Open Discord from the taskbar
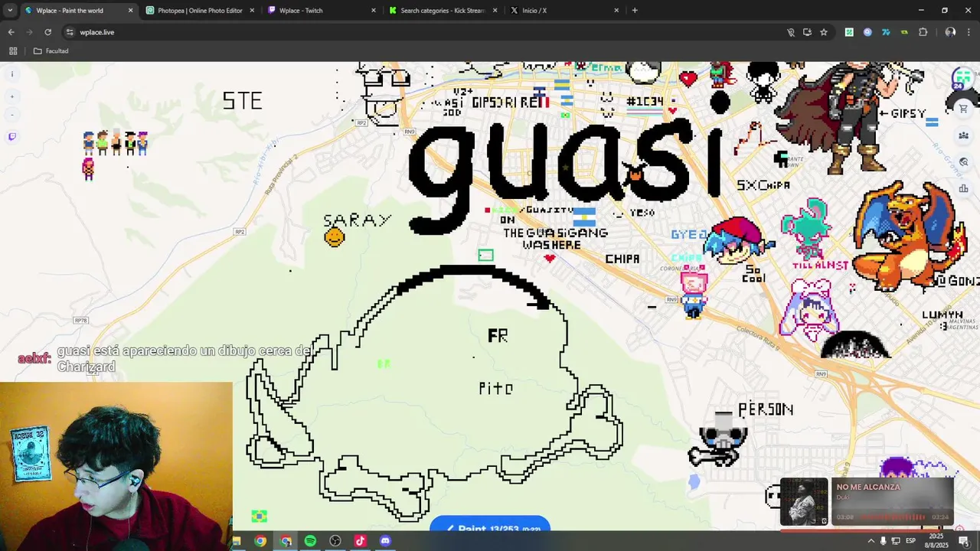Viewport: 980px width, 551px height. [x=385, y=541]
